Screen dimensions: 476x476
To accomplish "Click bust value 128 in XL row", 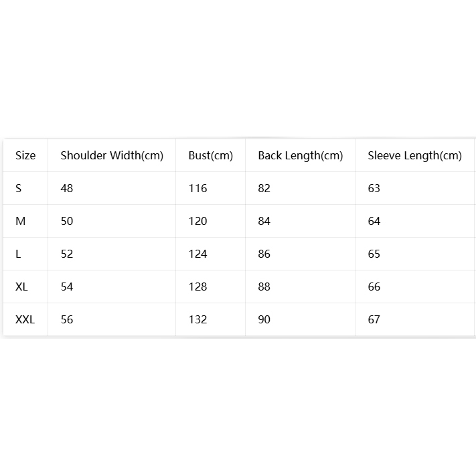I will pos(197,287).
